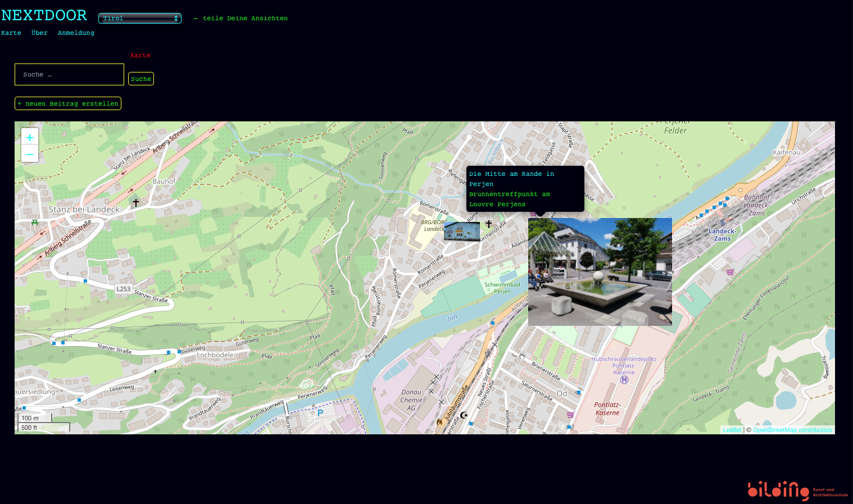853x504 pixels.
Task: Open the Leaflet attribution link
Action: (732, 430)
